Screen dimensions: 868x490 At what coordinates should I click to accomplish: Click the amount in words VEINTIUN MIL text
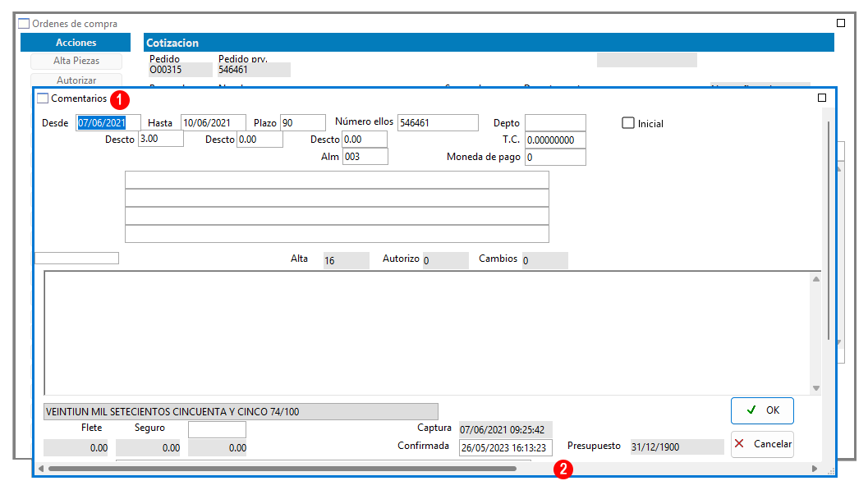click(241, 411)
